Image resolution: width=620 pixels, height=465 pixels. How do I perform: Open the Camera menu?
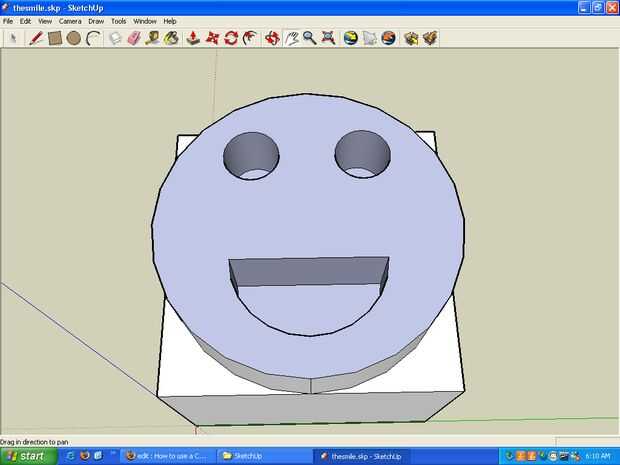tap(70, 21)
